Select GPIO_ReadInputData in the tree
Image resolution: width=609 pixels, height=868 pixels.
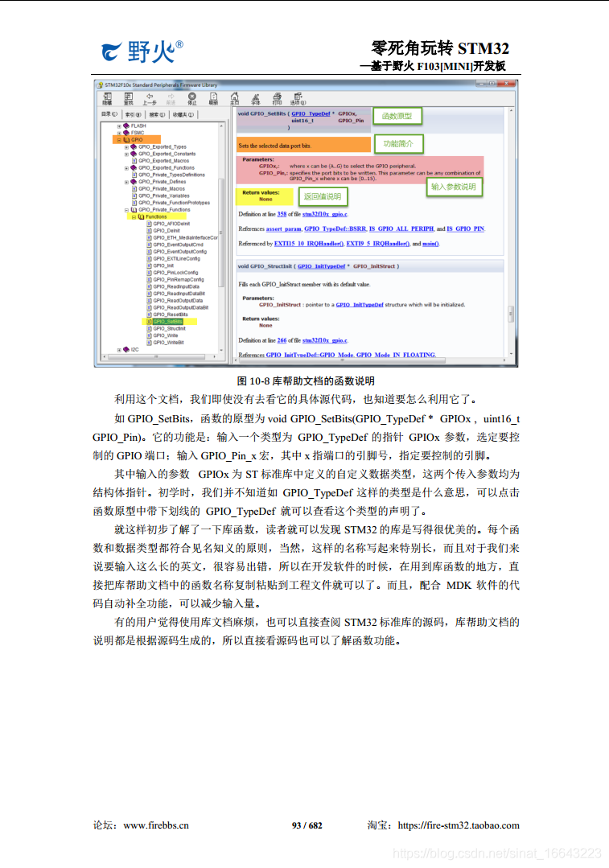[176, 286]
